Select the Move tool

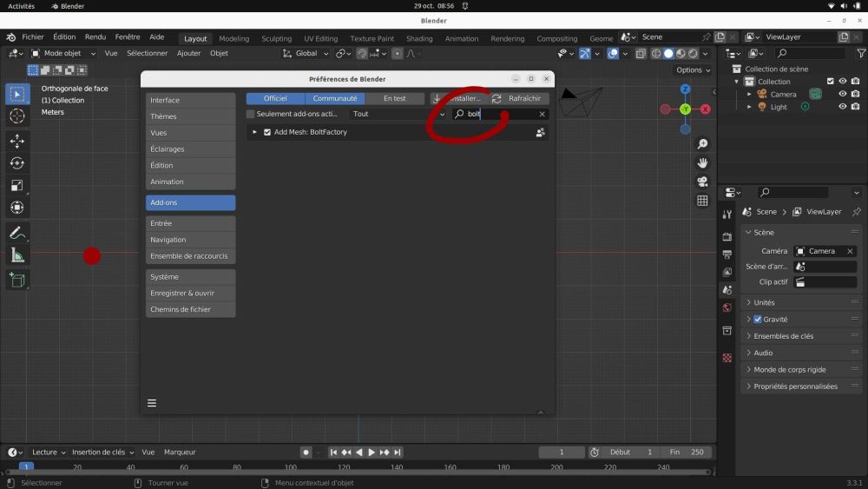pyautogui.click(x=17, y=142)
